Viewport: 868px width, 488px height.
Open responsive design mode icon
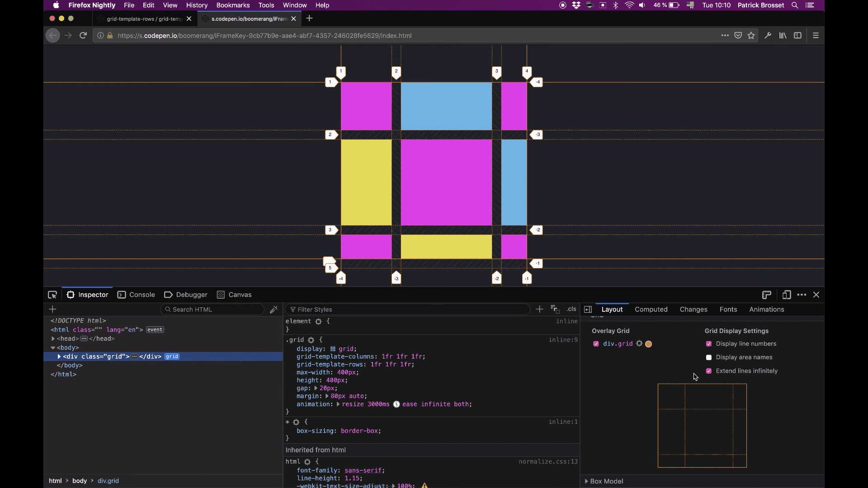[x=787, y=295]
